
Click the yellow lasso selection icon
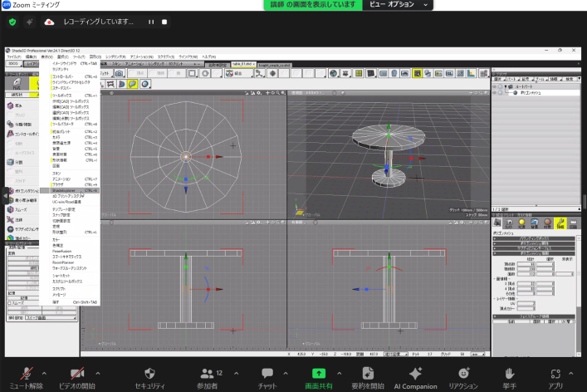tap(133, 84)
